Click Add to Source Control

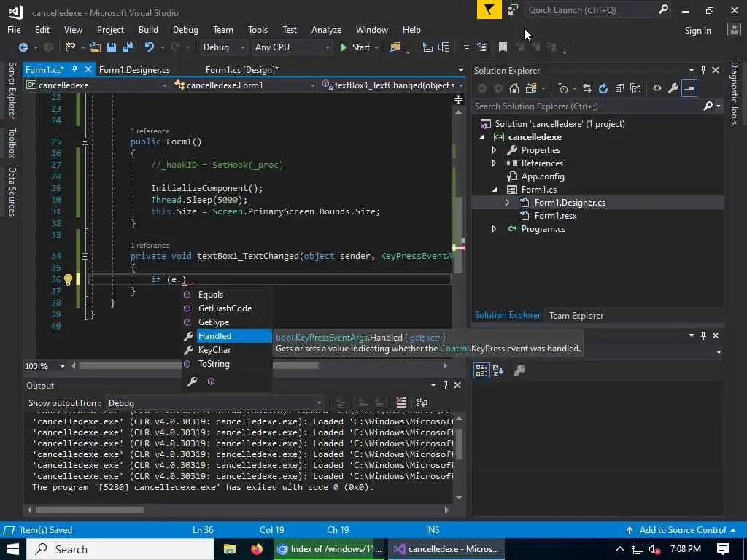point(682,530)
